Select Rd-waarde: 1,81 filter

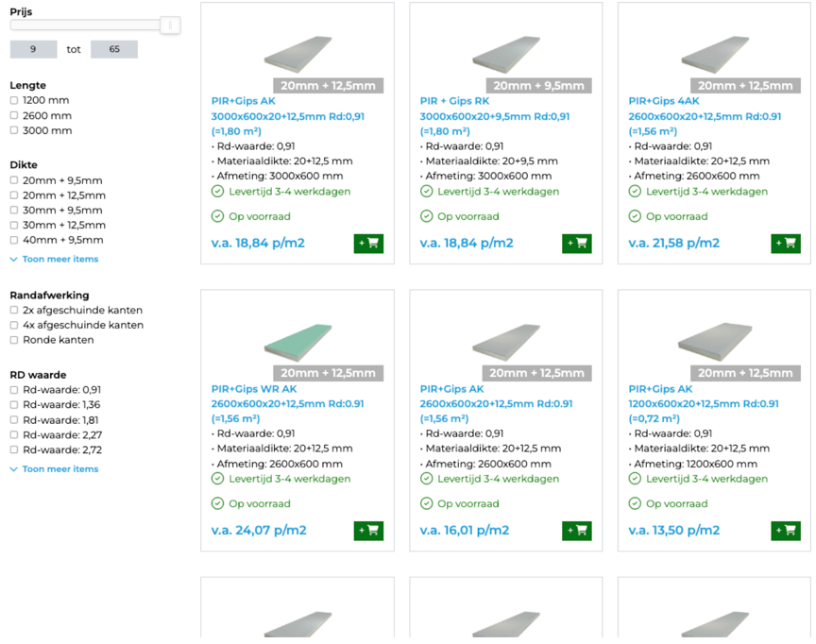click(14, 420)
